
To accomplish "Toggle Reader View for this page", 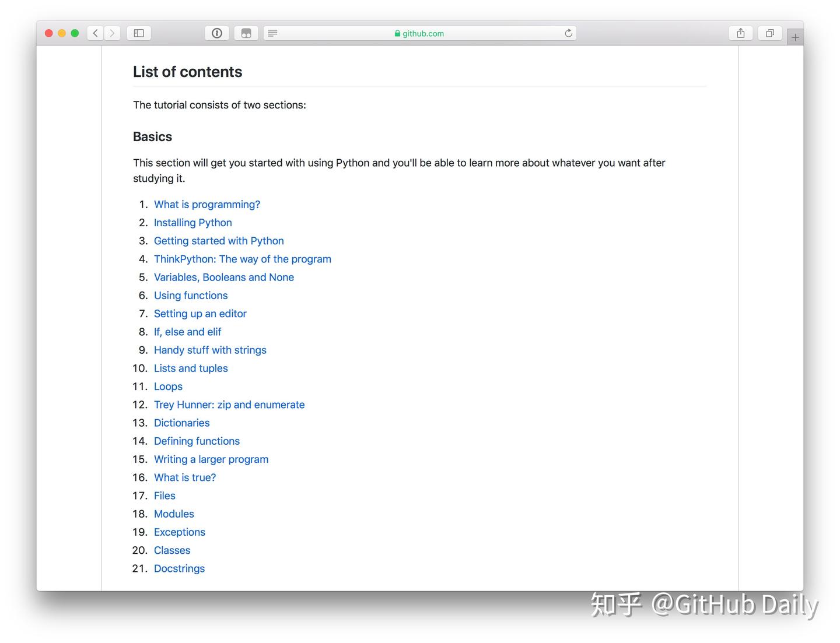I will click(x=272, y=33).
